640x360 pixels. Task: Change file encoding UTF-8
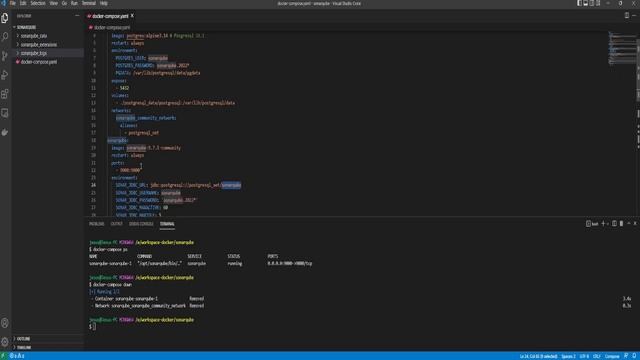click(584, 356)
